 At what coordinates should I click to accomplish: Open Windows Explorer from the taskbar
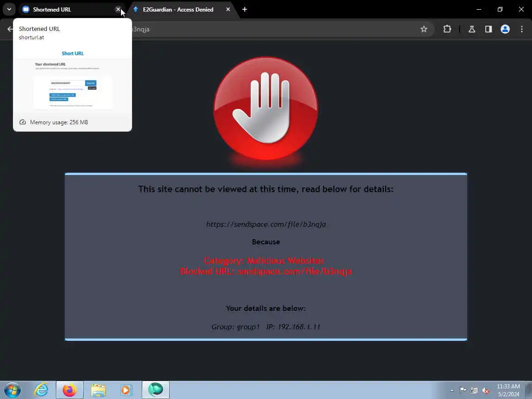click(98, 390)
